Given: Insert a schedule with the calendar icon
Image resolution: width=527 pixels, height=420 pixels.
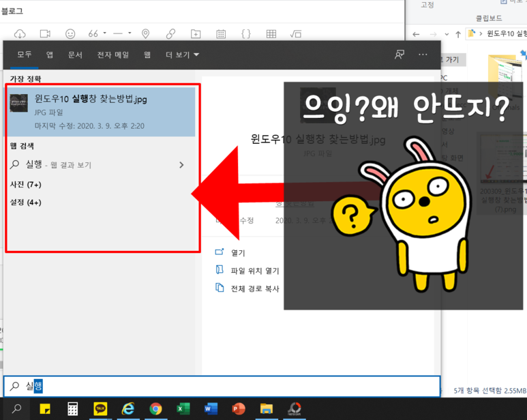Looking at the screenshot, I should (221, 33).
